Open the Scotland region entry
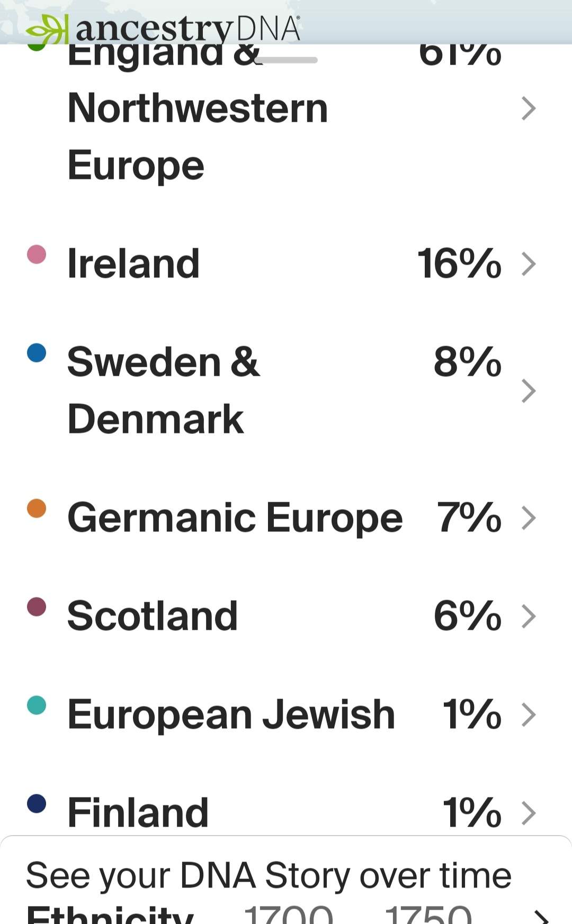The image size is (572, 924). click(282, 616)
